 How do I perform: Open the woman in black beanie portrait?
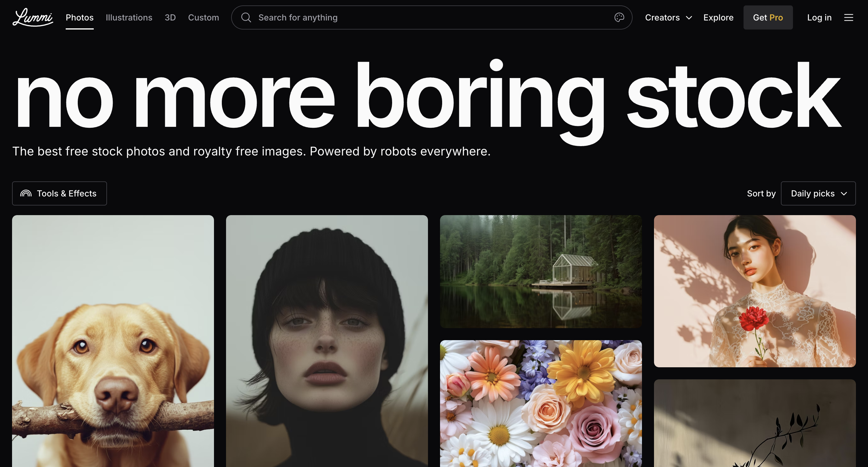[x=327, y=340]
